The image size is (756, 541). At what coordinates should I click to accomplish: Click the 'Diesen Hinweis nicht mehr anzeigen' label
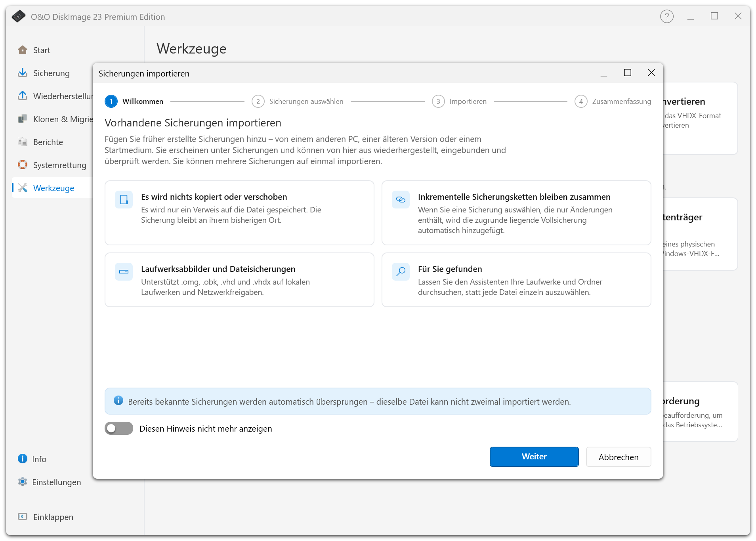tap(206, 429)
